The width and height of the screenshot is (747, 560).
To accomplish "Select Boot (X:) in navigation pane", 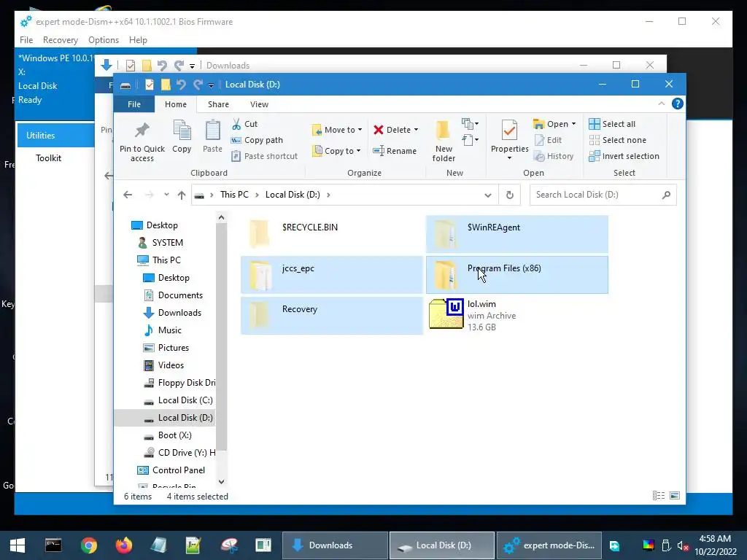I will point(168,435).
